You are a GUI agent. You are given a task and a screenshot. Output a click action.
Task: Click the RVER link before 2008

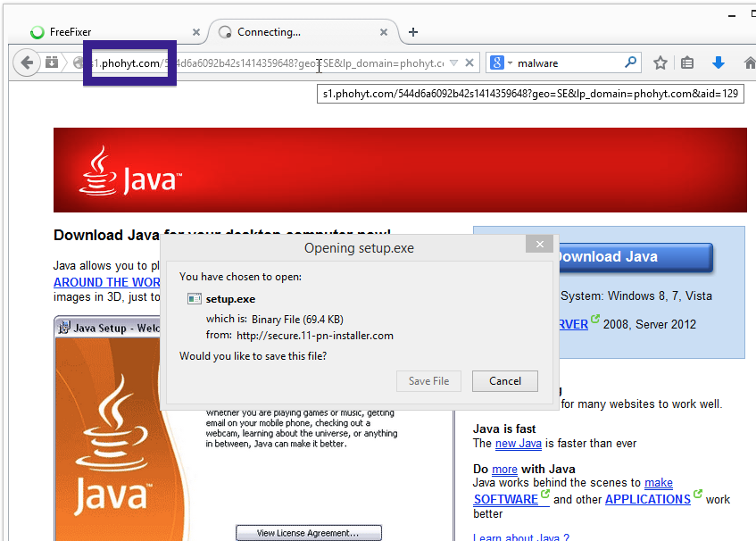(574, 324)
